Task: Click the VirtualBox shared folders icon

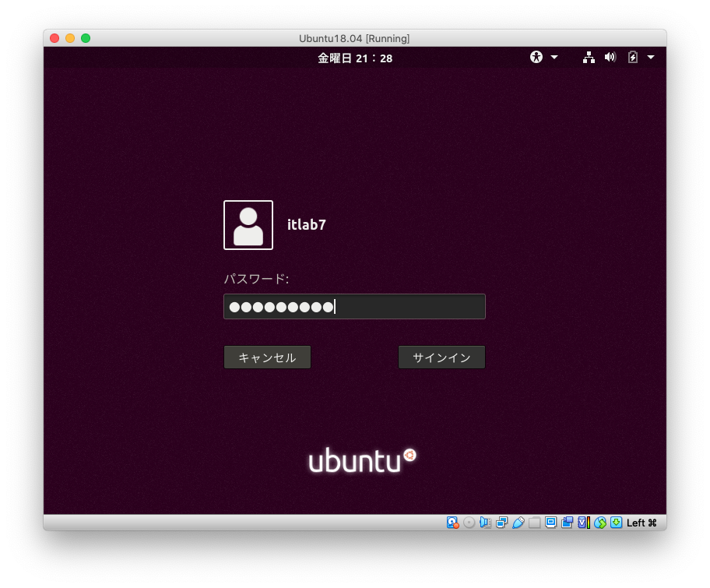Action: [x=534, y=523]
